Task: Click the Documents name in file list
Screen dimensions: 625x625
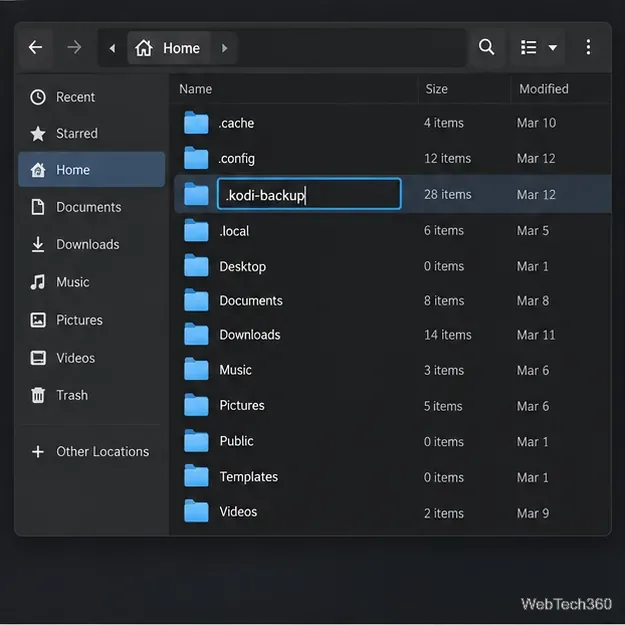Action: click(251, 301)
